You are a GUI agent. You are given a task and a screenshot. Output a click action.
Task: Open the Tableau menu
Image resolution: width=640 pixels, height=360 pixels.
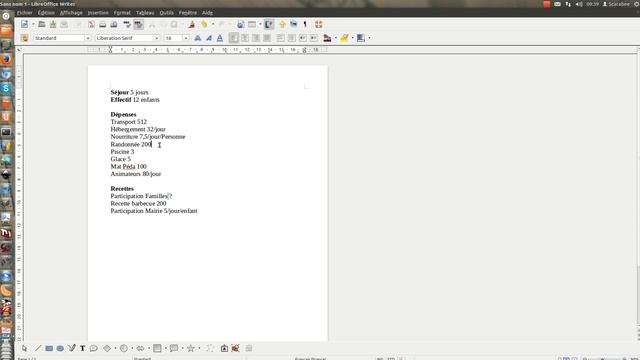tap(145, 13)
